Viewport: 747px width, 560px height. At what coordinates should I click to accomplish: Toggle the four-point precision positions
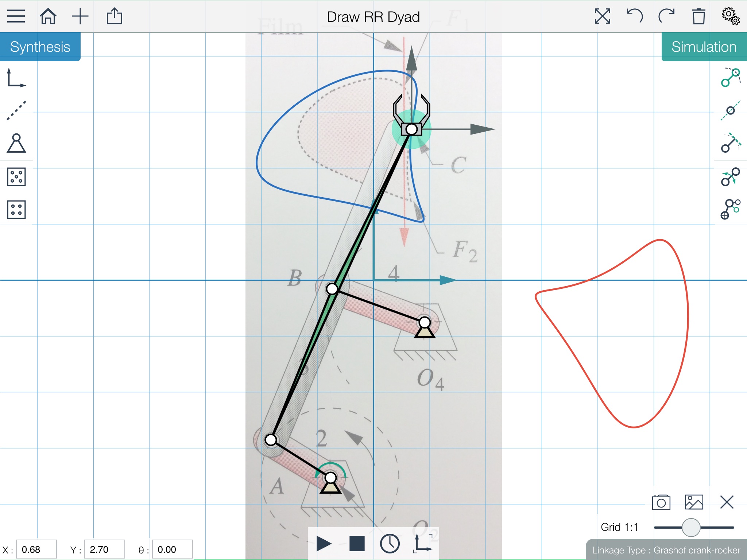16,210
